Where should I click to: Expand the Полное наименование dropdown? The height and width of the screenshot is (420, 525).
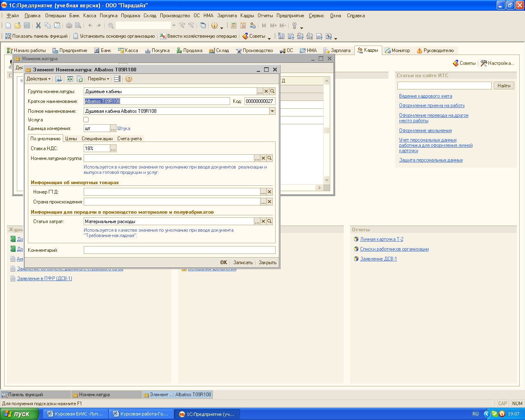point(272,111)
